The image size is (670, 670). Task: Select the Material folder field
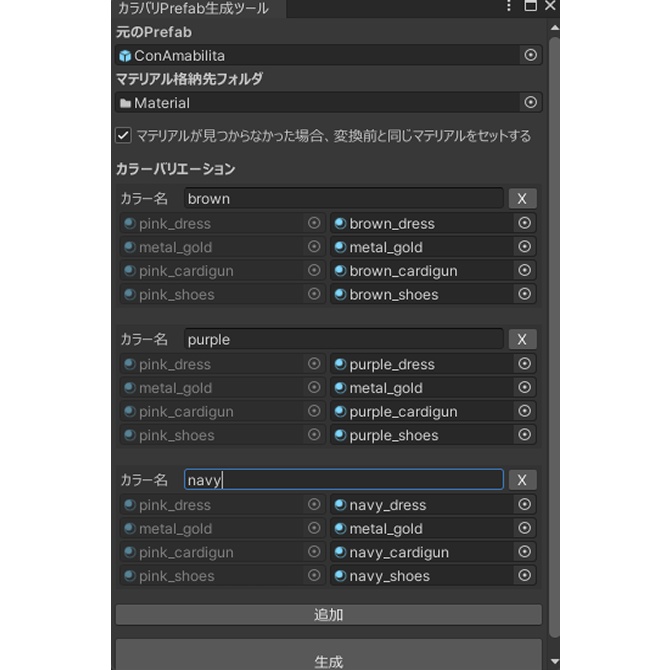point(329,103)
